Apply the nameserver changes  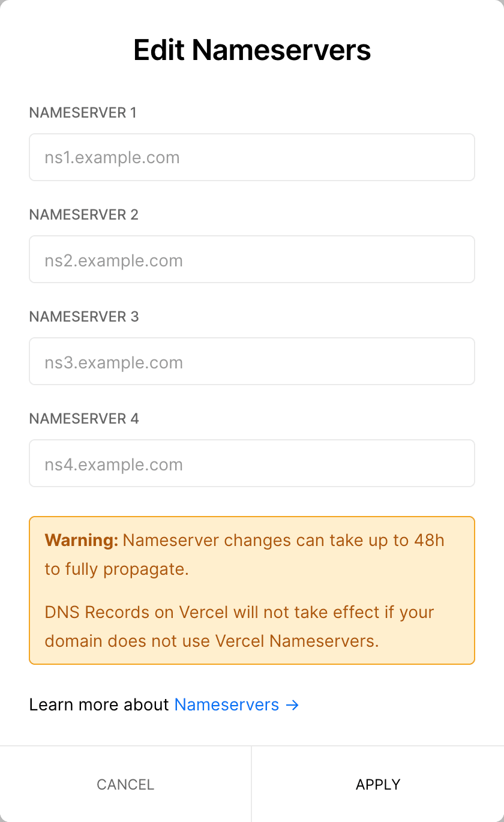click(x=378, y=784)
